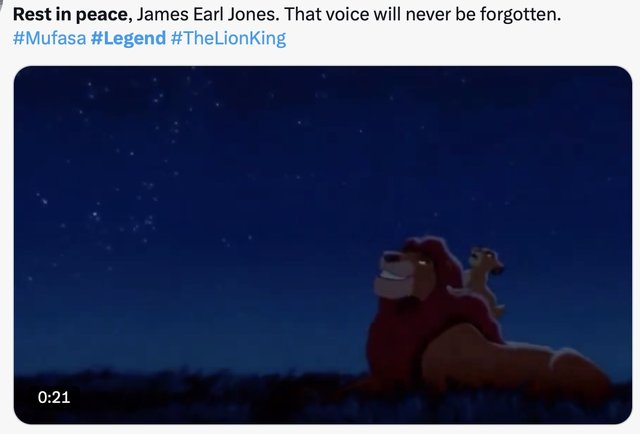Image resolution: width=640 pixels, height=434 pixels.
Task: Click the center of the video frame
Action: [x=323, y=245]
